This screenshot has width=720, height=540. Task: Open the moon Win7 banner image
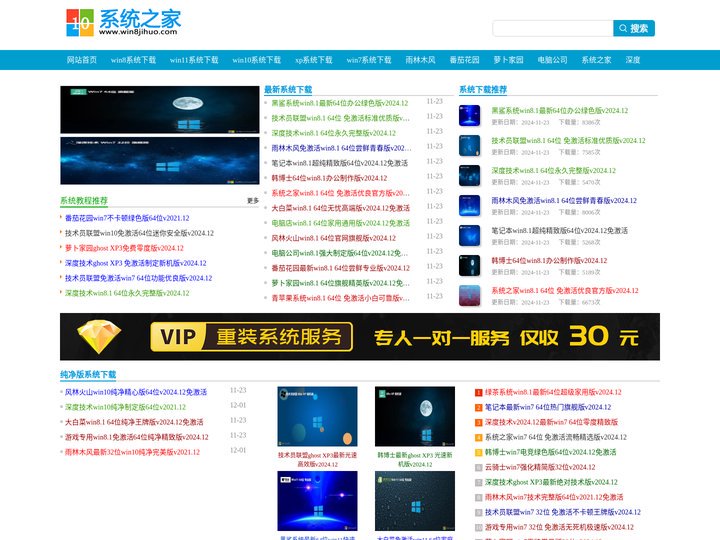160,109
